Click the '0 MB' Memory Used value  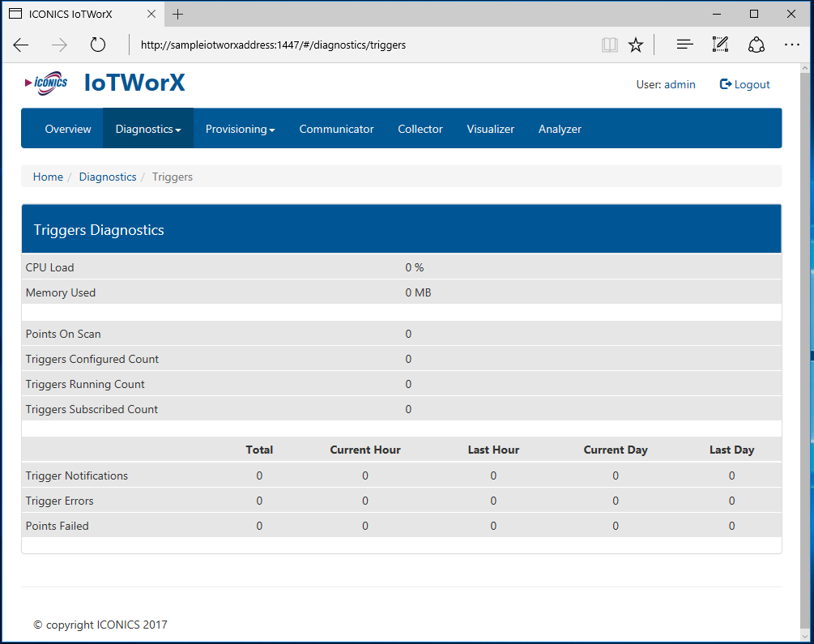418,292
